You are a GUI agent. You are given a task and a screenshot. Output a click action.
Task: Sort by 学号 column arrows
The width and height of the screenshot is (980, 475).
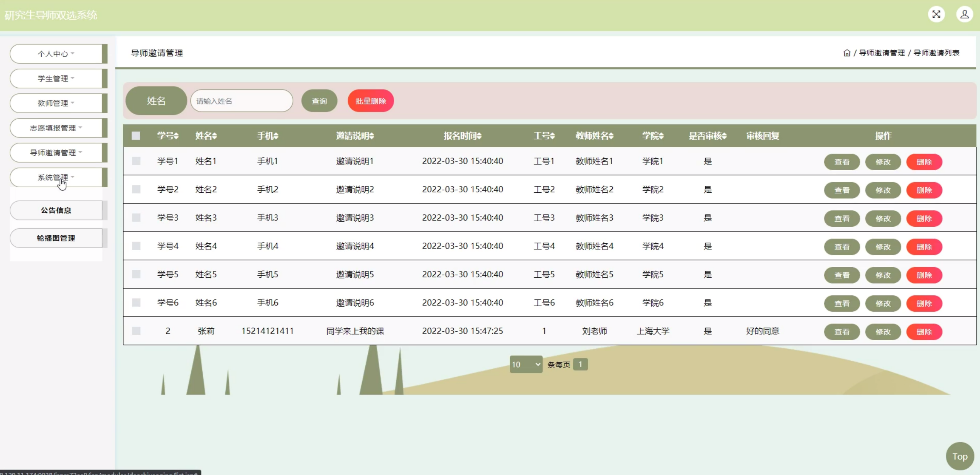coord(176,136)
